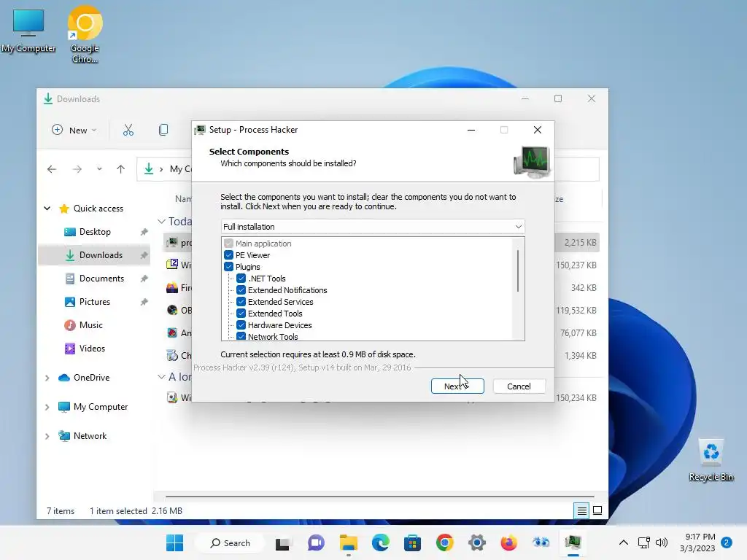Screen dimensions: 747x560
Task: Click the 2,215 KB size cell
Action: coord(580,243)
